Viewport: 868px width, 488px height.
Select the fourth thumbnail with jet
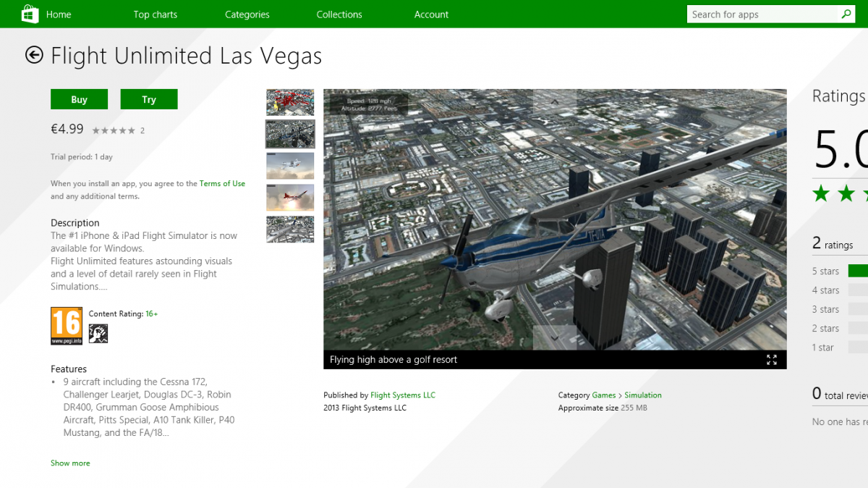coord(290,197)
